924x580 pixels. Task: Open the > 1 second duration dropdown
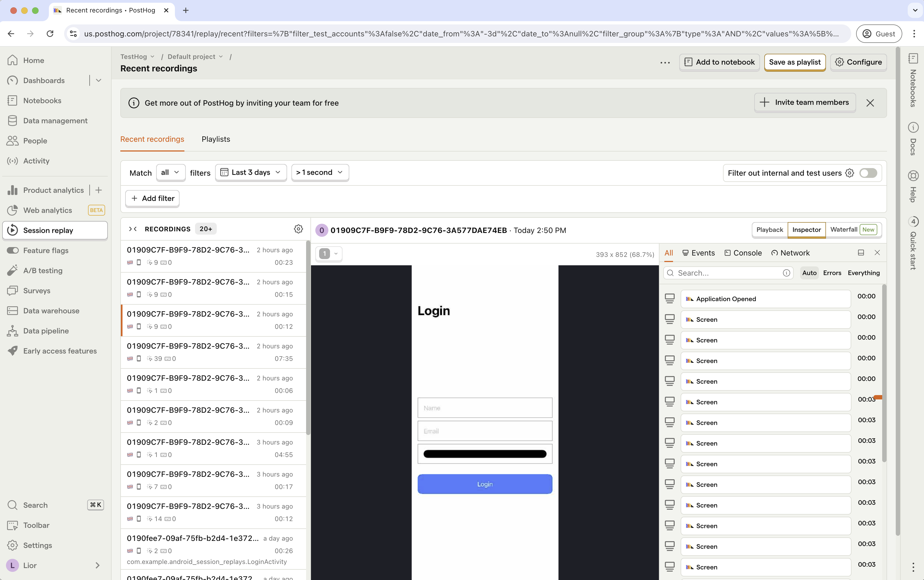(x=320, y=173)
